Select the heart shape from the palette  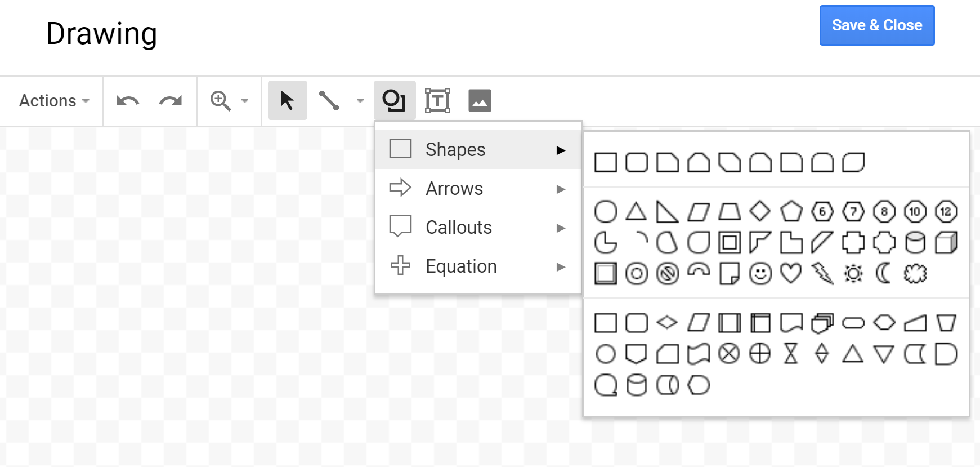pyautogui.click(x=790, y=273)
